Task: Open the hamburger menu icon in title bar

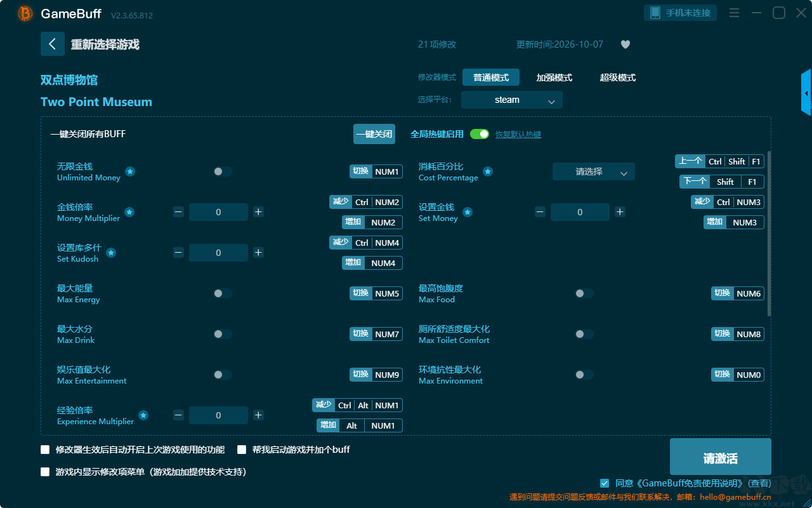Action: pos(734,13)
